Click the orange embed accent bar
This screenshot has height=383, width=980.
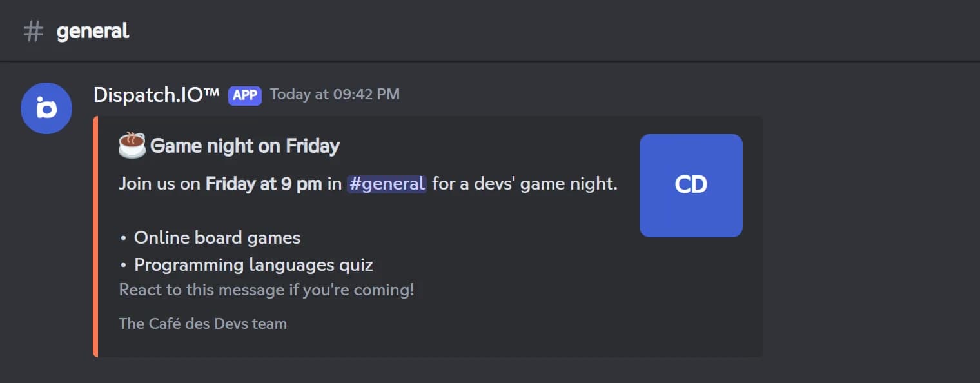(x=95, y=237)
